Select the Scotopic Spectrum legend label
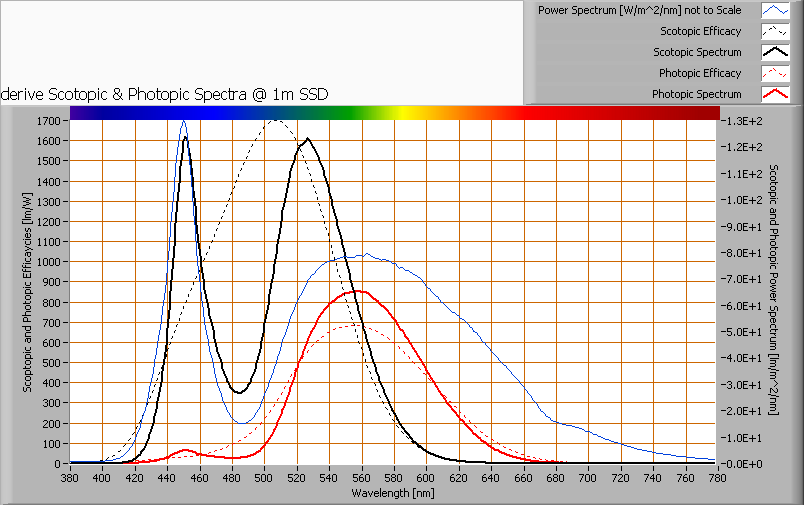 tap(697, 52)
